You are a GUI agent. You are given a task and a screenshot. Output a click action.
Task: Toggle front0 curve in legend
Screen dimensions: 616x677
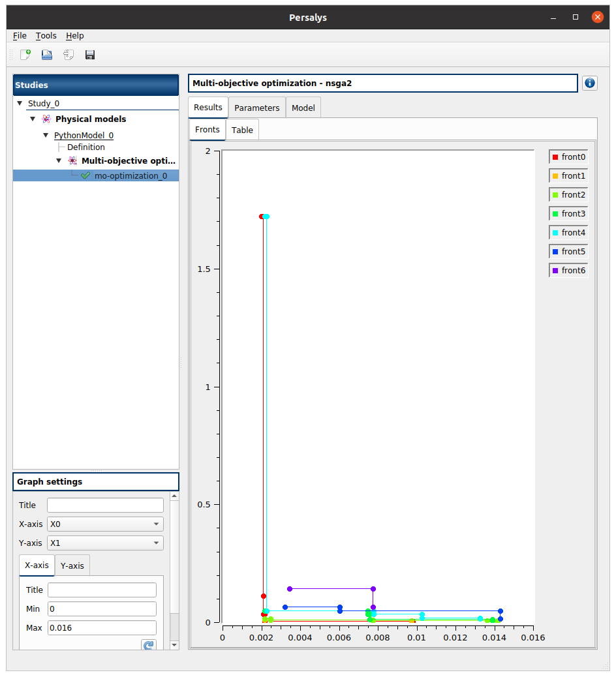[x=568, y=157]
